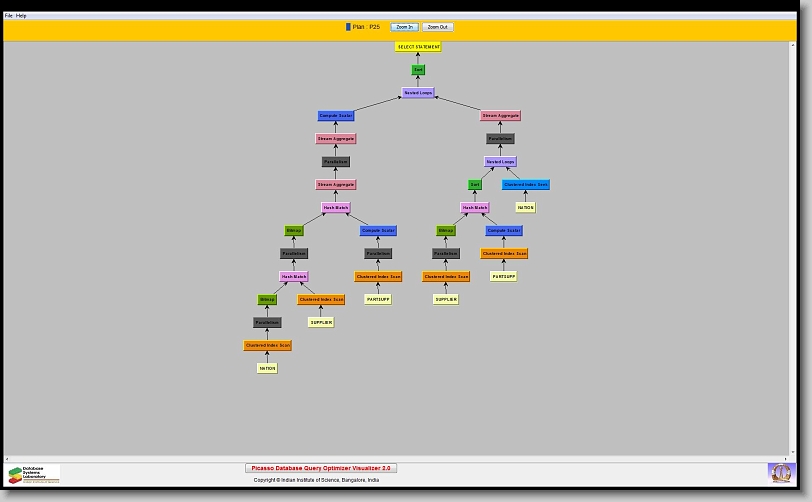The image size is (812, 502).
Task: Click the Picasso Database Query Optimizer Visualizer label
Action: [321, 468]
